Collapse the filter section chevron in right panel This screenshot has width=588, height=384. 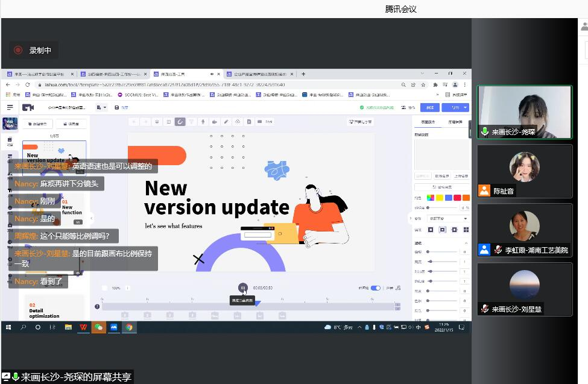[466, 244]
